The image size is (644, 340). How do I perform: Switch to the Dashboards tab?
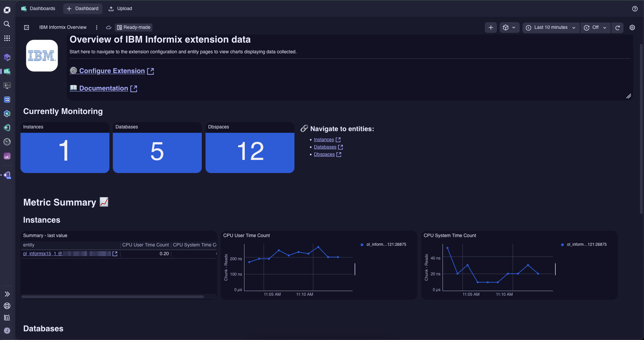click(x=38, y=9)
